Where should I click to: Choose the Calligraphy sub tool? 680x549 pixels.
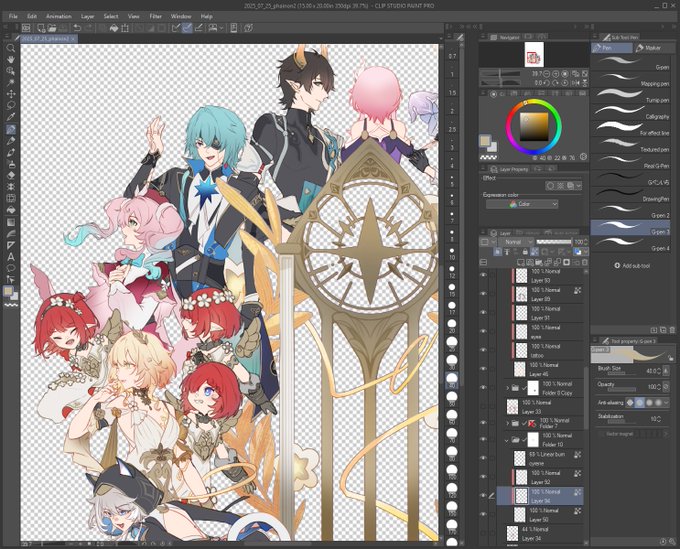631,112
